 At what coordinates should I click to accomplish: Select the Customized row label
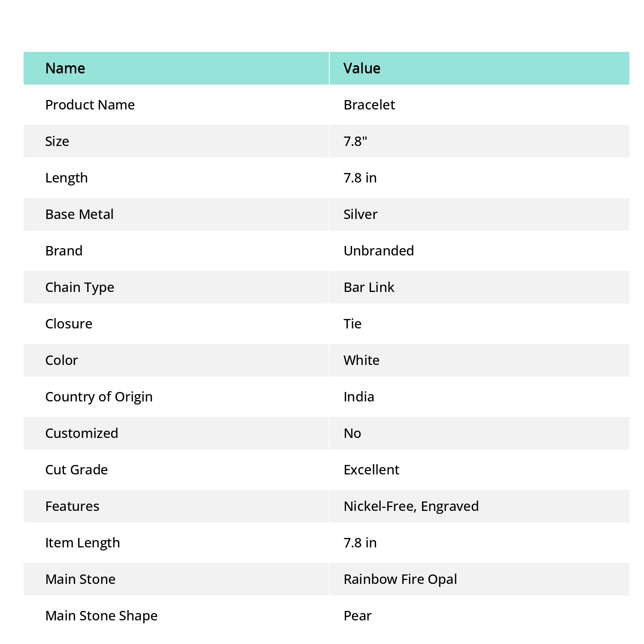point(82,433)
